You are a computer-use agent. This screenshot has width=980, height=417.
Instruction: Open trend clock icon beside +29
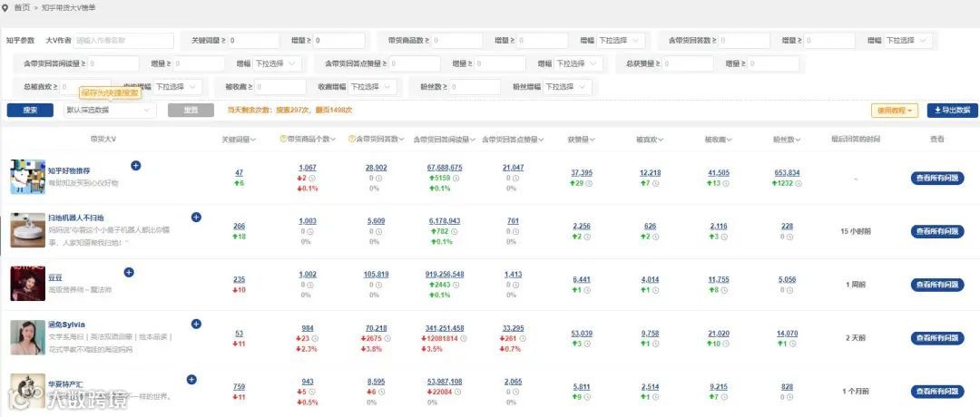coord(590,183)
